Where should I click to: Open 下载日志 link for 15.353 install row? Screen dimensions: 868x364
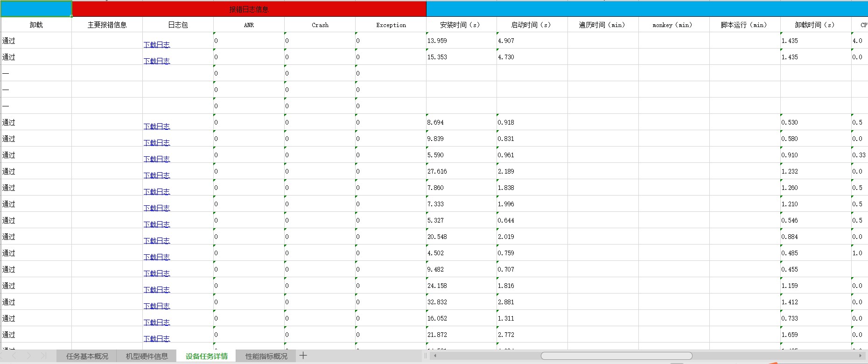click(157, 61)
